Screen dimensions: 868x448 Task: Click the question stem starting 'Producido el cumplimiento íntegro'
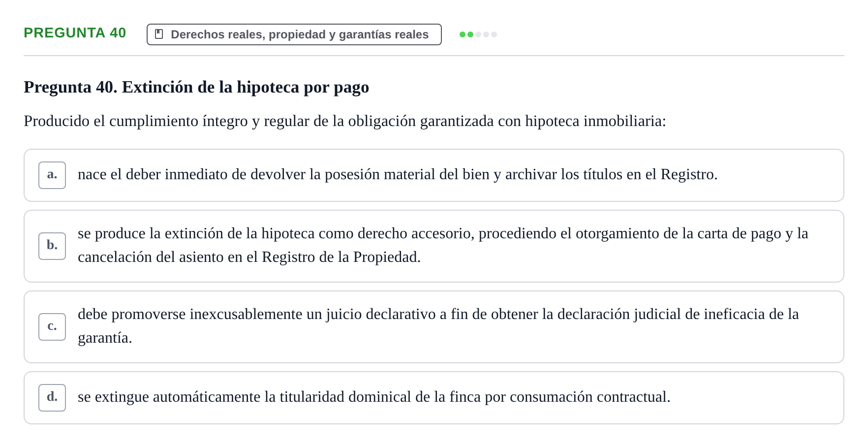345,121
